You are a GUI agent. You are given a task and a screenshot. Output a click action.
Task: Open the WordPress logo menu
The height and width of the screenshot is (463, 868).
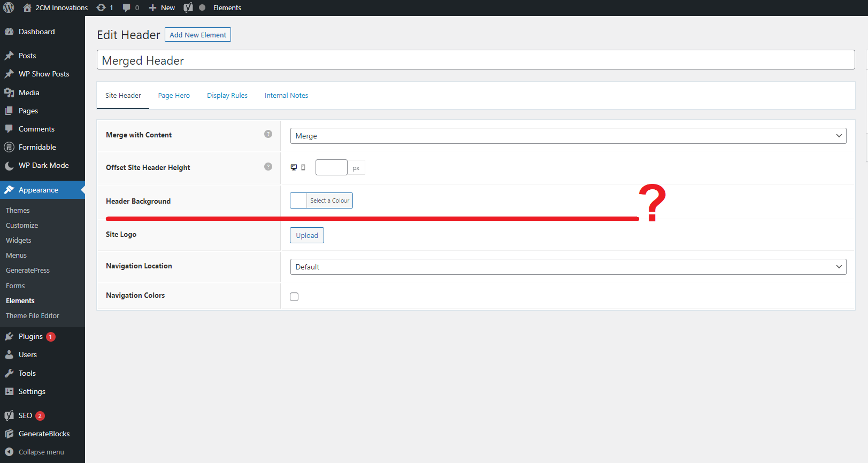9,7
